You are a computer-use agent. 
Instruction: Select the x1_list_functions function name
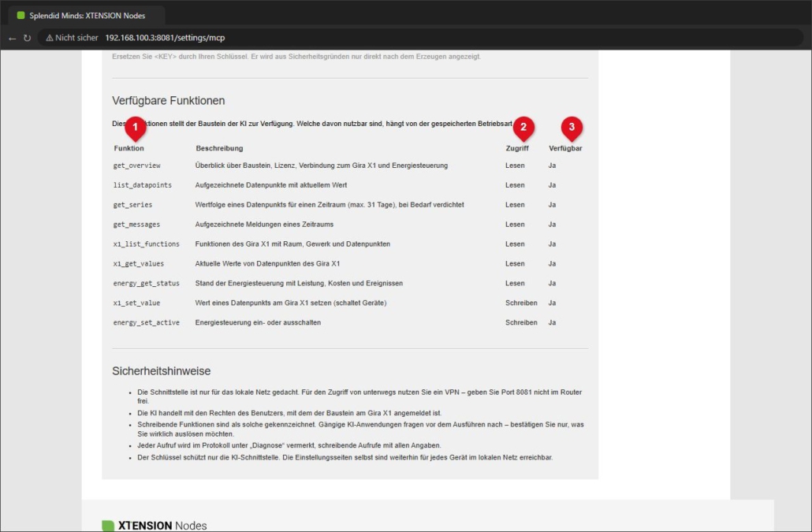coord(147,244)
